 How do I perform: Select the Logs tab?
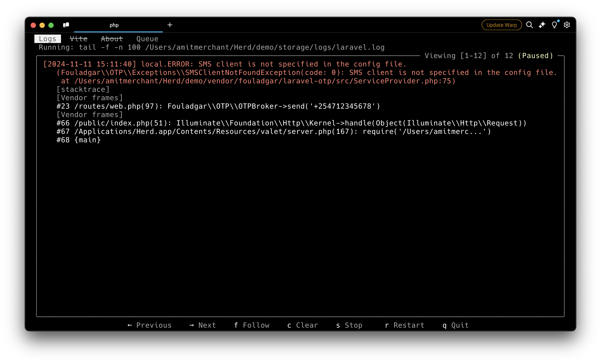coord(47,39)
